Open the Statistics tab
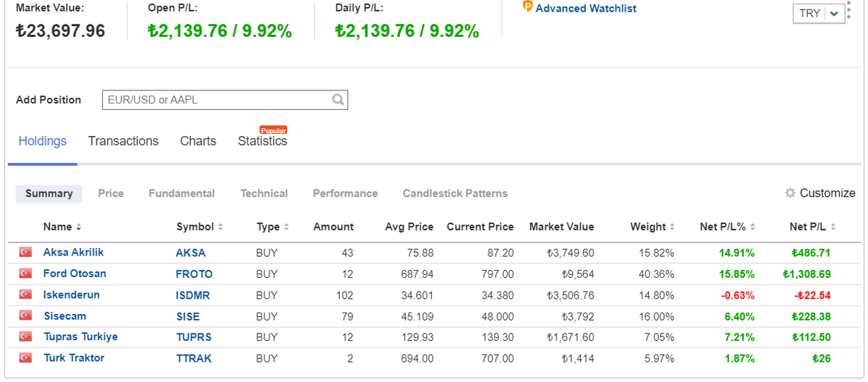 [x=263, y=141]
